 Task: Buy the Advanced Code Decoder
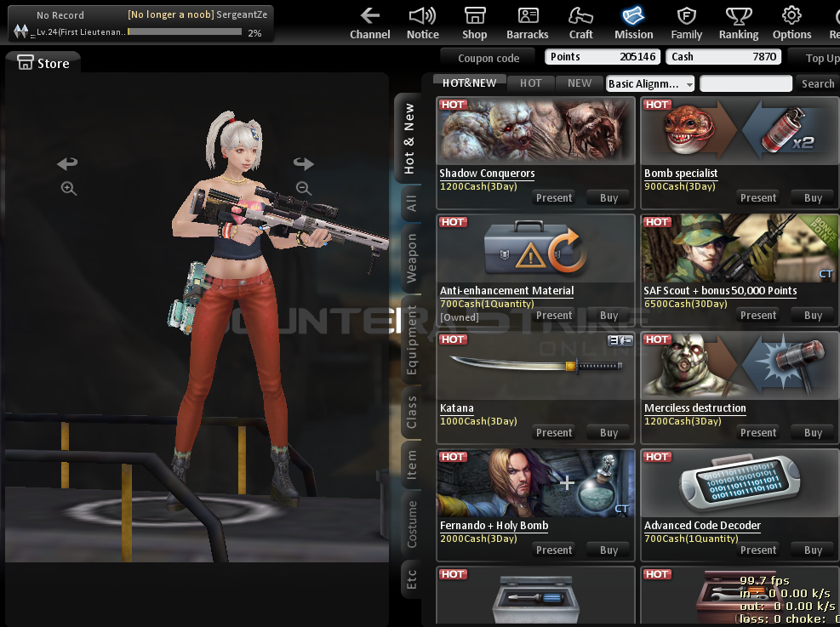pyautogui.click(x=814, y=550)
